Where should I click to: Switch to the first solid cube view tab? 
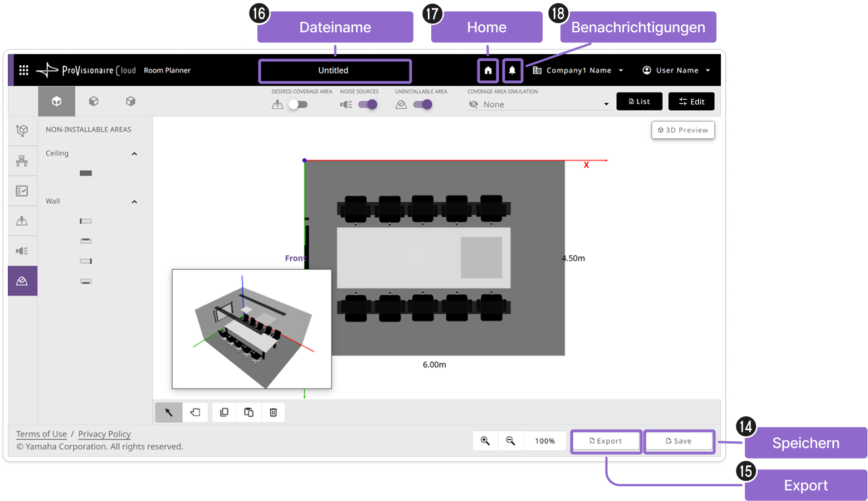pos(56,101)
